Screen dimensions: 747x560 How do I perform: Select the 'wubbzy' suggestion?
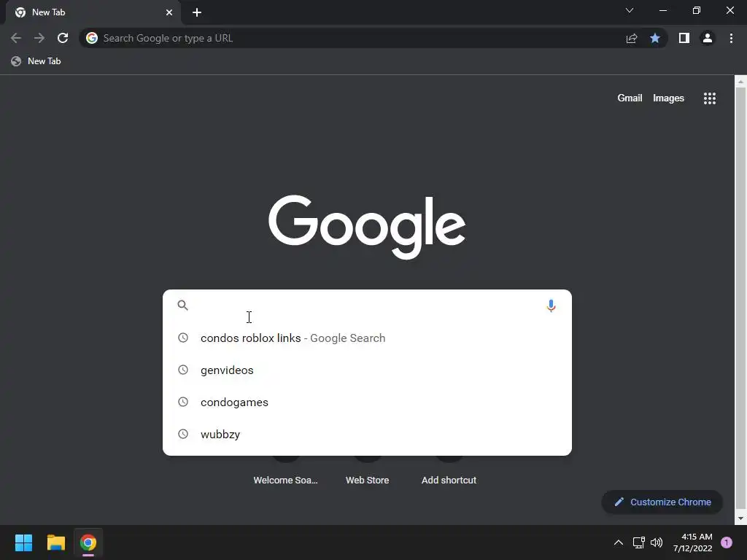367,435
